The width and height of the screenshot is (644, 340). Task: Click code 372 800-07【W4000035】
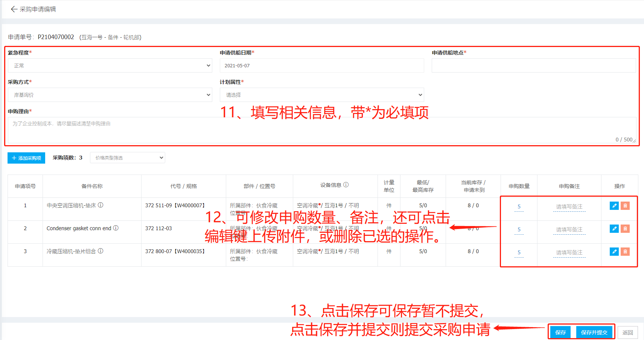click(x=176, y=251)
